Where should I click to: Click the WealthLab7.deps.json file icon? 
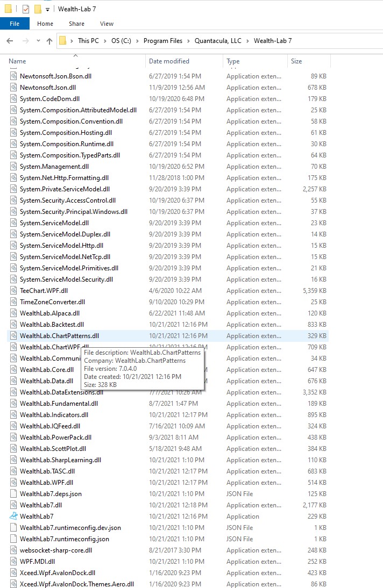point(13,493)
